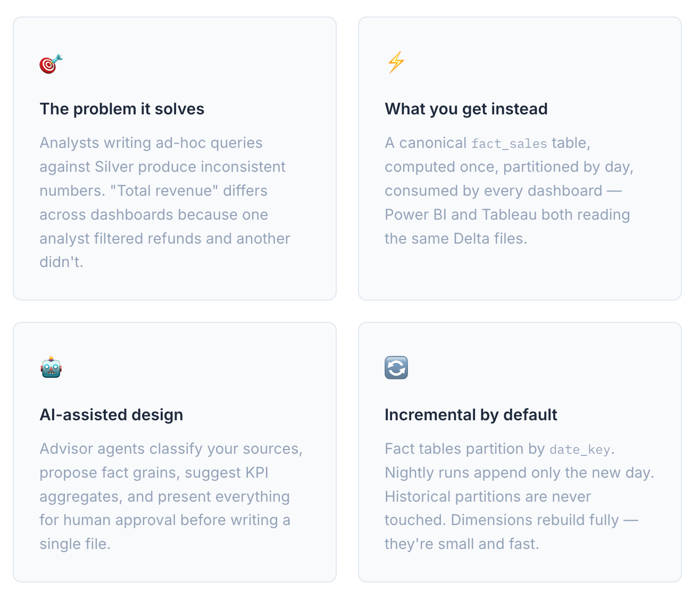Select 'What you get instead' heading
The image size is (700, 599).
pyautogui.click(x=466, y=109)
